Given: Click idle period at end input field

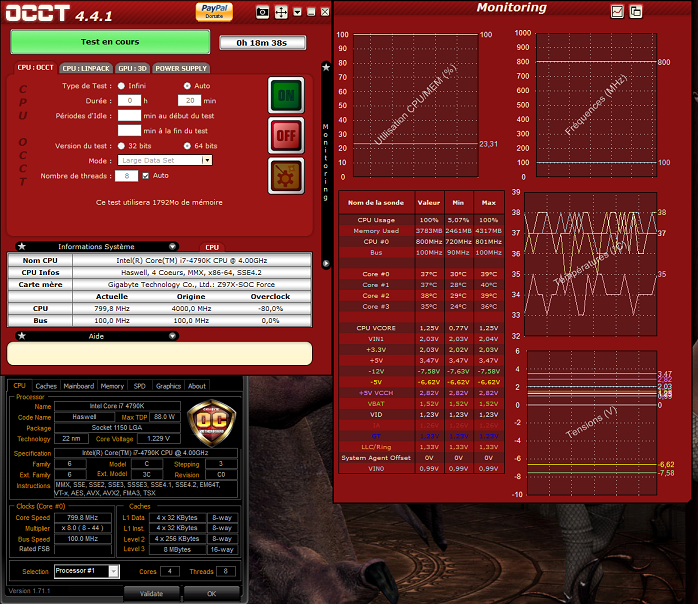Looking at the screenshot, I should click(x=130, y=131).
